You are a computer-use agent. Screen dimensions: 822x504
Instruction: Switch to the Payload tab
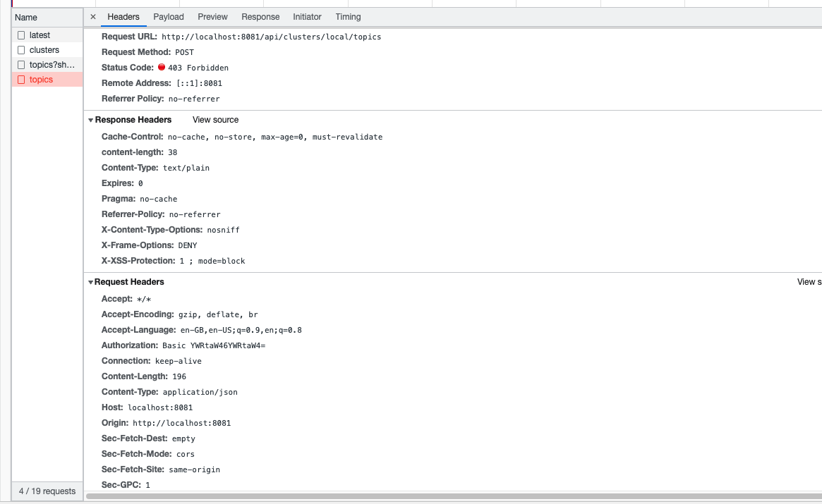[x=169, y=16]
